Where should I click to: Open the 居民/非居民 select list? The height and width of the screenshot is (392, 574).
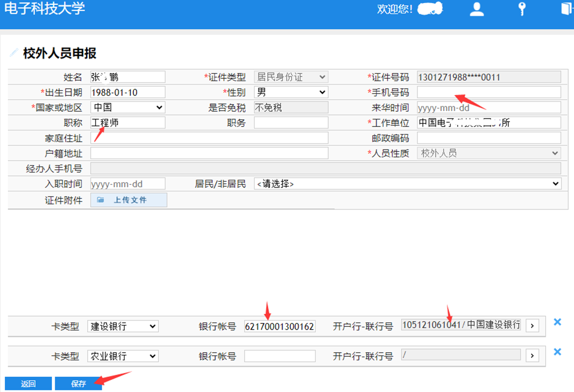click(407, 184)
